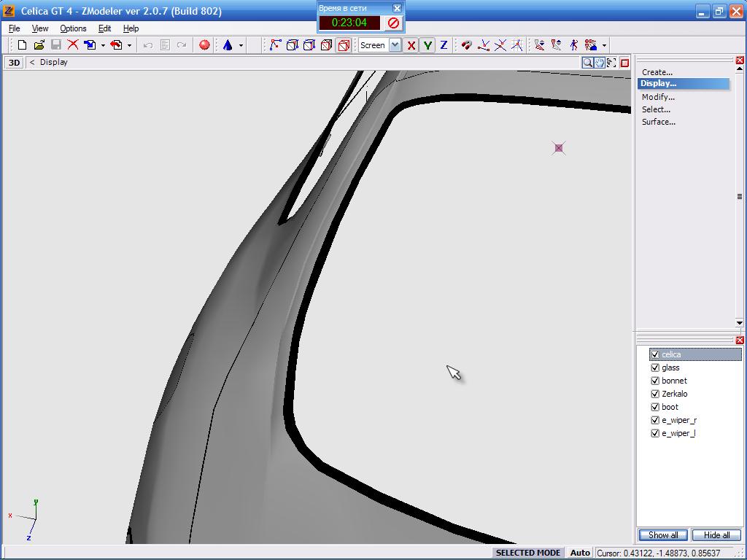Expand the blue cone primitive dropdown

tap(241, 45)
